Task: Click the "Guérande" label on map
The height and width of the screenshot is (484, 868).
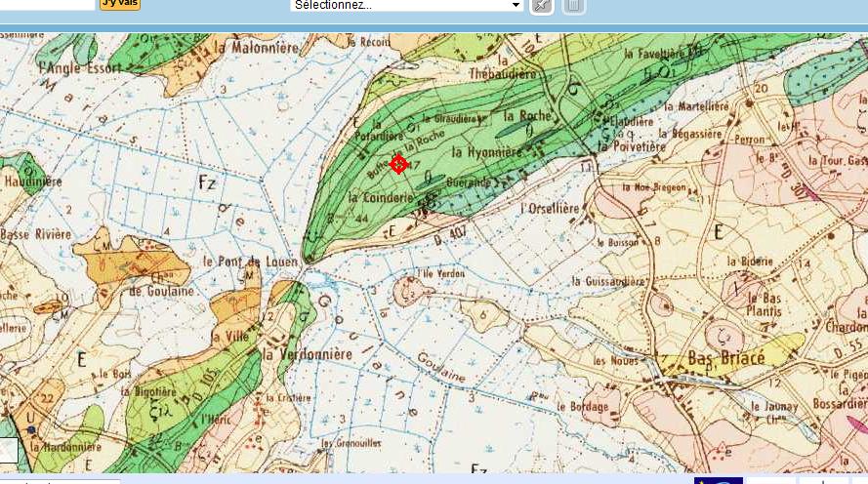Action: coord(469,181)
